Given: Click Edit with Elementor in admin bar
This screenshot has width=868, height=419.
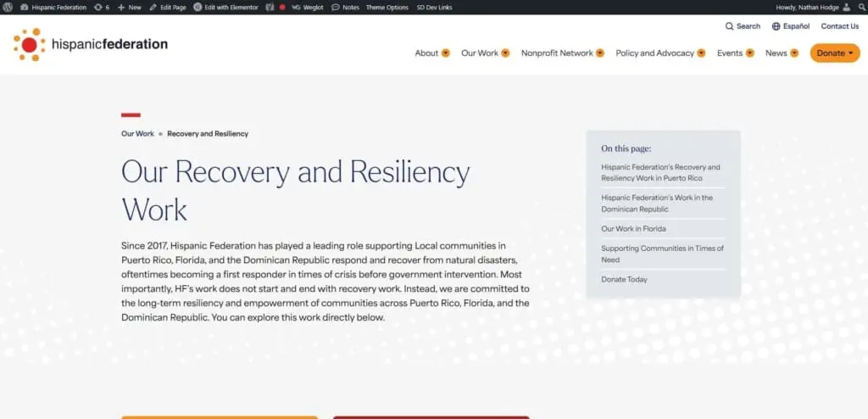Looking at the screenshot, I should click(x=225, y=7).
